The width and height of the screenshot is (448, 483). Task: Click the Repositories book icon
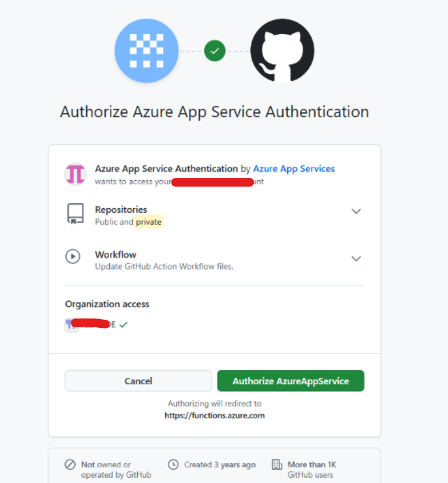coord(76,213)
